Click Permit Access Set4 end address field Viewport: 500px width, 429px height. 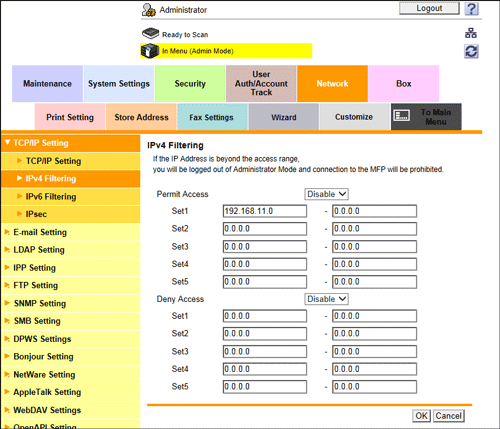(374, 264)
